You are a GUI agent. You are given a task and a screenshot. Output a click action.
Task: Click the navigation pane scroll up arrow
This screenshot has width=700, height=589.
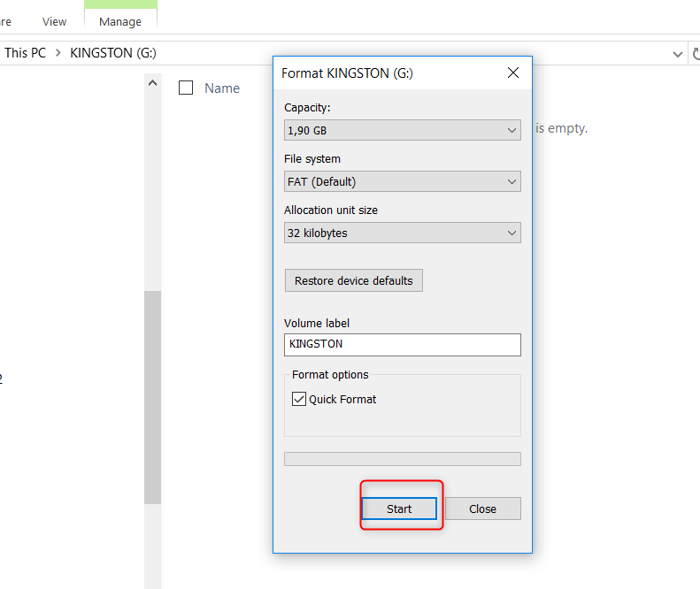click(152, 83)
